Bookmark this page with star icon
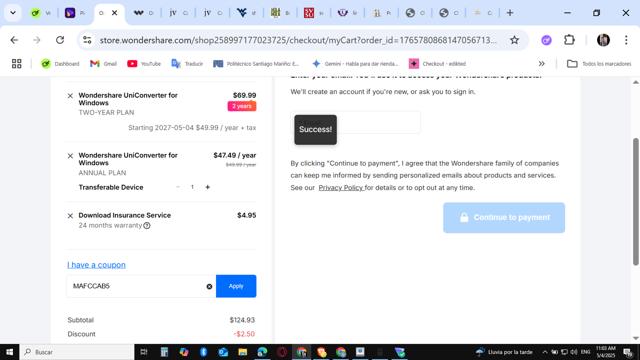The width and height of the screenshot is (640, 360). 514,40
